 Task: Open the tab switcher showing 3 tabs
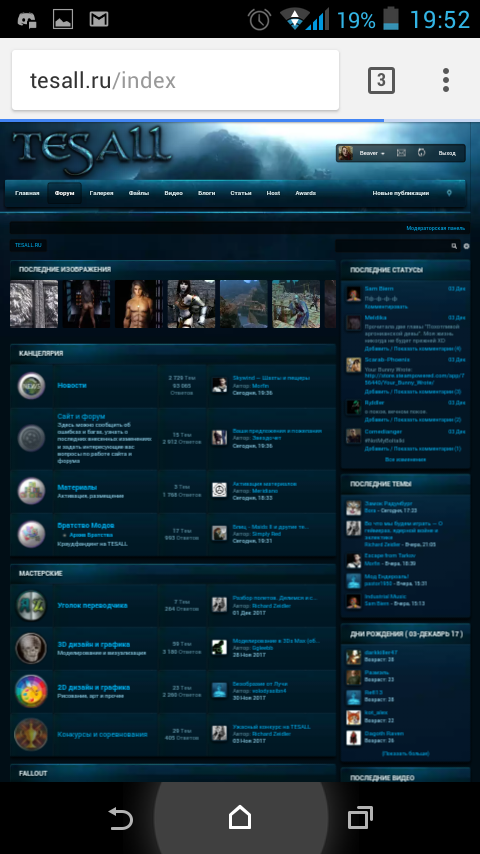pyautogui.click(x=381, y=81)
